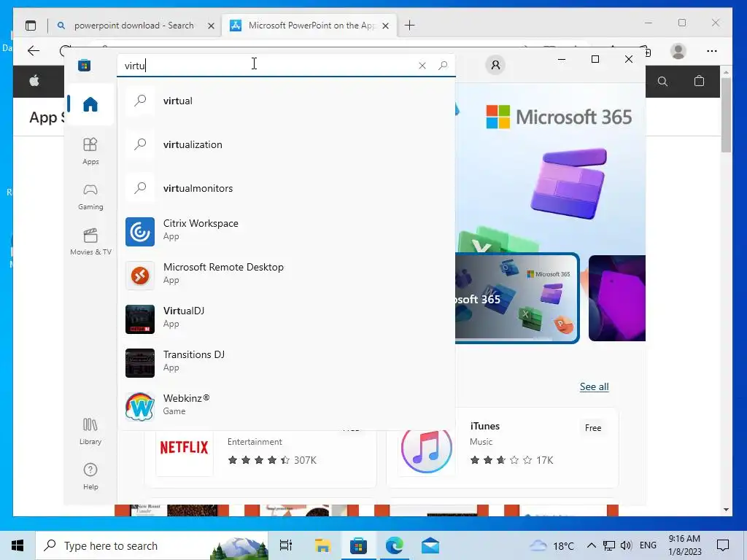
Task: Close the Microsoft PowerPoint browser tab
Action: point(385,26)
